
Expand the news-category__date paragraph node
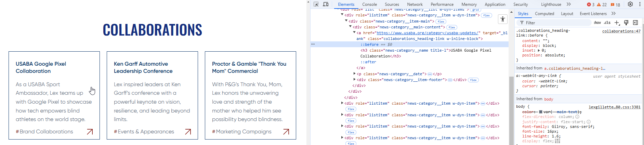[355, 74]
